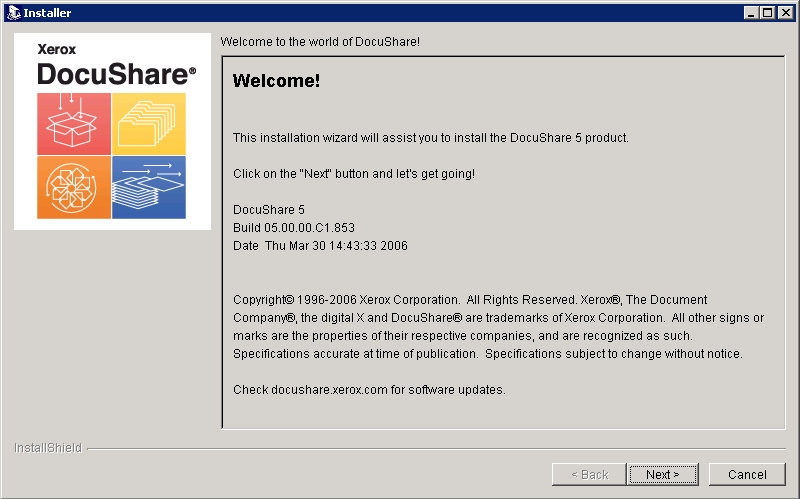
Task: Click the Xerox text above DocuShare logo
Action: click(57, 49)
